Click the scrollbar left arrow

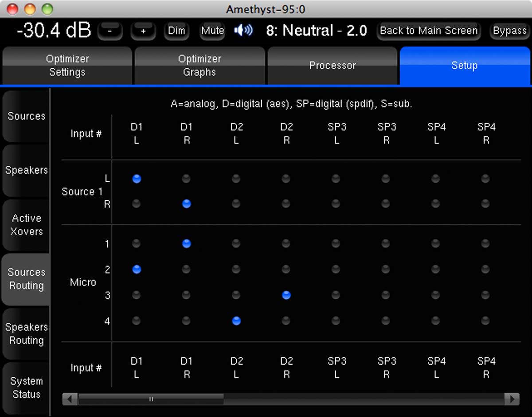click(69, 399)
